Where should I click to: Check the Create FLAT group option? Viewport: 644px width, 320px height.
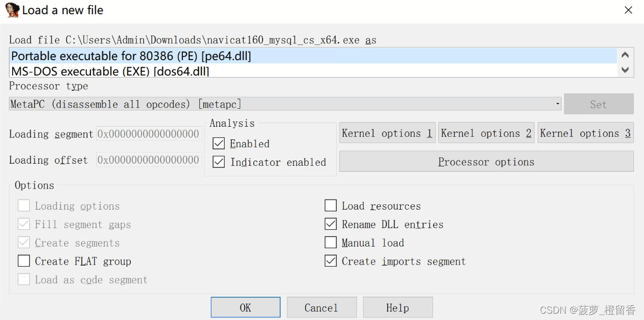pyautogui.click(x=24, y=261)
